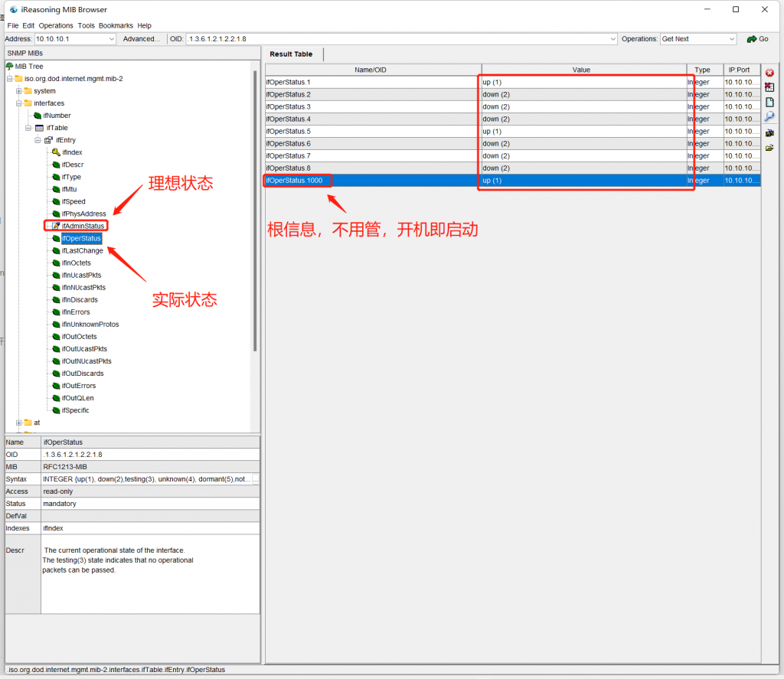The width and height of the screenshot is (784, 679).
Task: Open the Address combo box dropdown arrow
Action: [x=112, y=39]
